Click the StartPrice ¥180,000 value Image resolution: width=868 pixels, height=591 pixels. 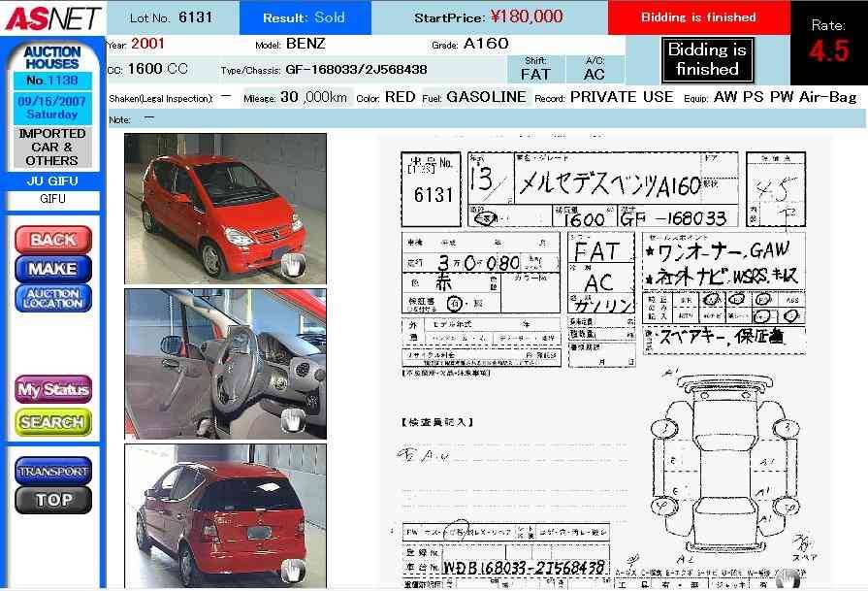527,16
